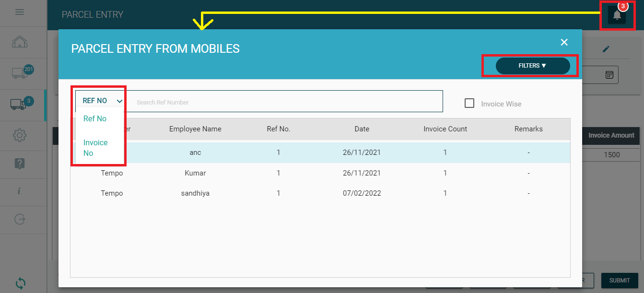Open the hamburger menu in sidebar
644x293 pixels.
pyautogui.click(x=20, y=12)
